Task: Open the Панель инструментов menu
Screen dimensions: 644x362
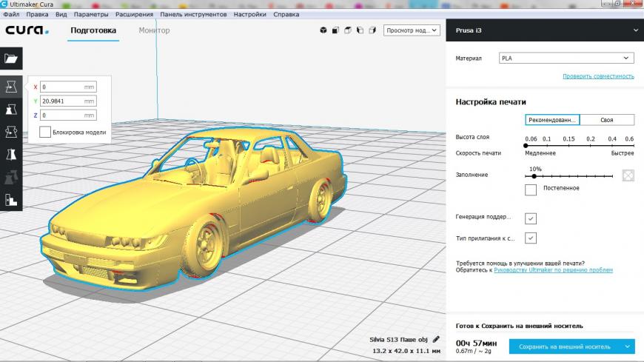Action: (193, 14)
